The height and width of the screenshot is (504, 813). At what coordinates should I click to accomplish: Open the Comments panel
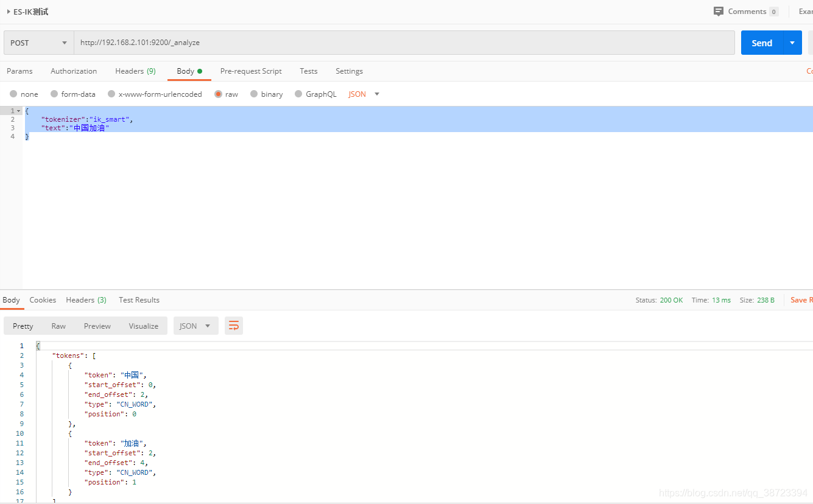745,11
